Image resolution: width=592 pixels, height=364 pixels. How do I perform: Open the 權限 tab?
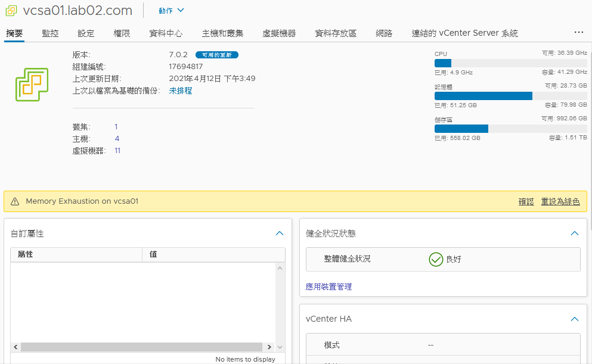122,33
